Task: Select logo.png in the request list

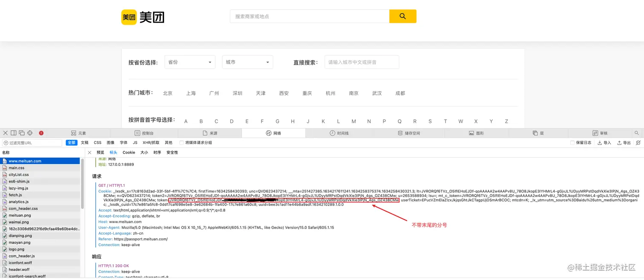Action: tap(40, 249)
